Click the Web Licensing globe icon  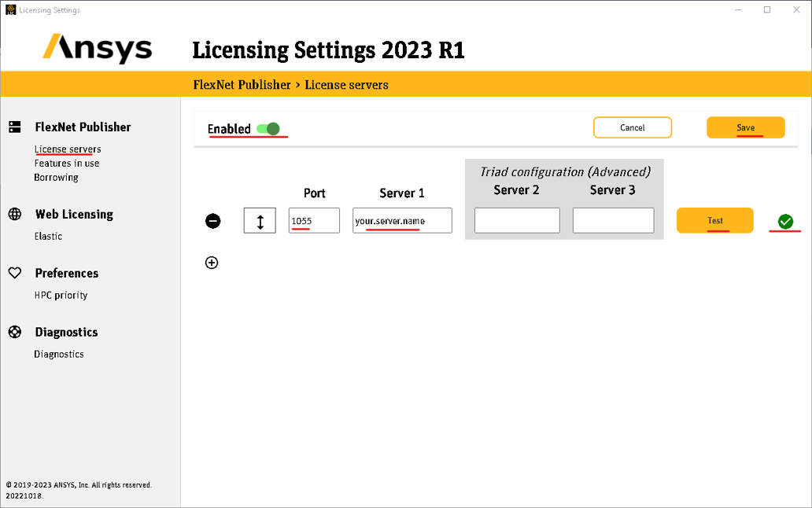(16, 214)
